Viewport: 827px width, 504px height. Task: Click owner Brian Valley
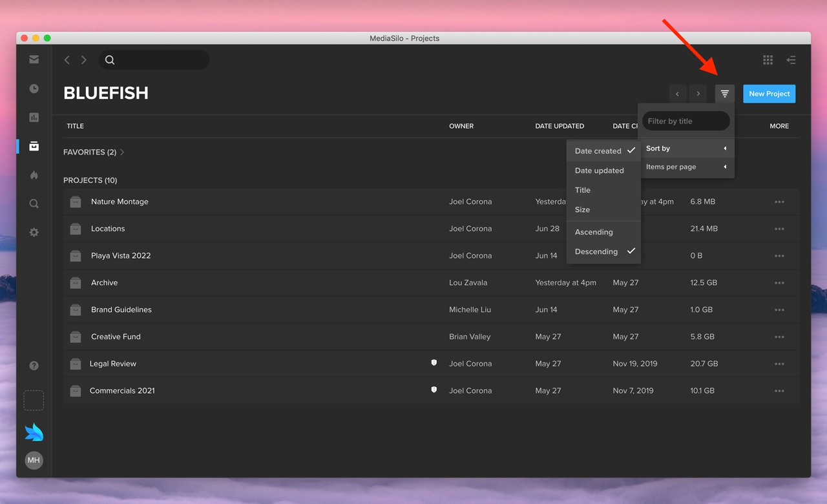tap(470, 337)
